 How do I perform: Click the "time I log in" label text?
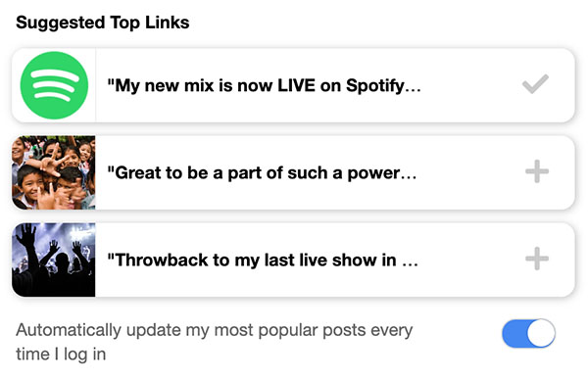click(x=61, y=355)
